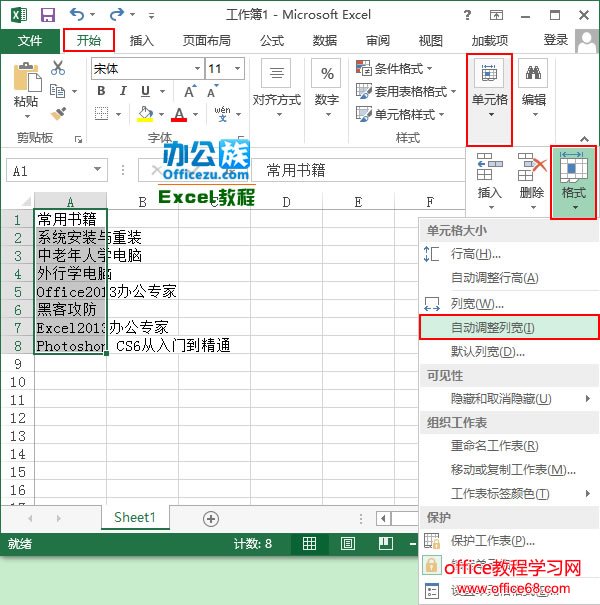The image size is (600, 605).
Task: Apply the red Font Color
Action: 179,114
